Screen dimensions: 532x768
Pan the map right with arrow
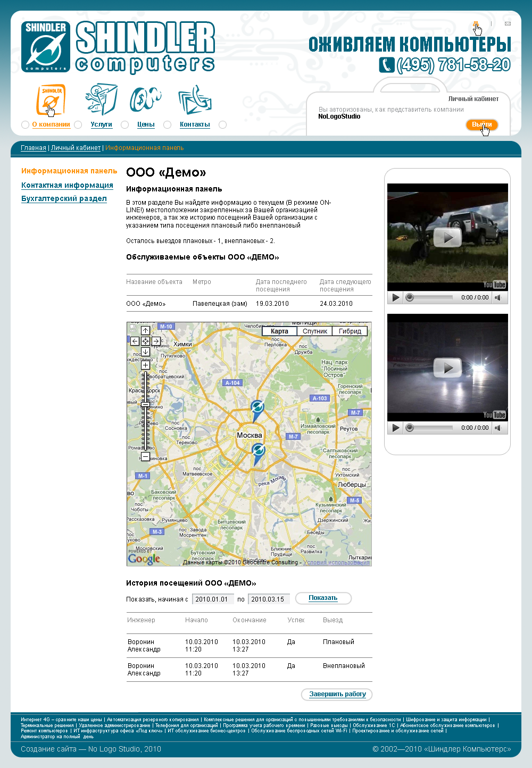(x=156, y=341)
